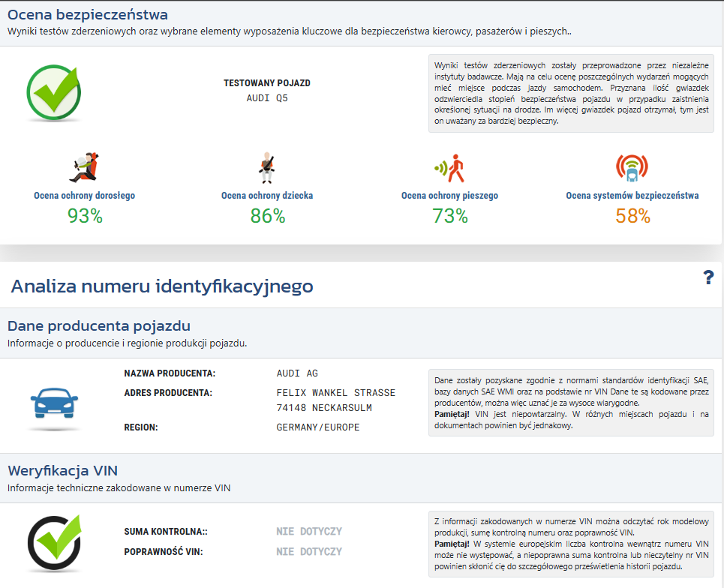724x588 pixels.
Task: Click the 'Dane producenta pojazdu' heading
Action: tap(99, 325)
